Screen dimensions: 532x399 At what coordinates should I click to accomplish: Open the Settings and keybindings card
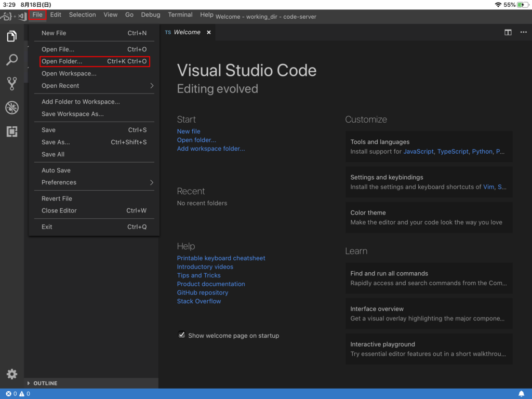[x=429, y=182]
